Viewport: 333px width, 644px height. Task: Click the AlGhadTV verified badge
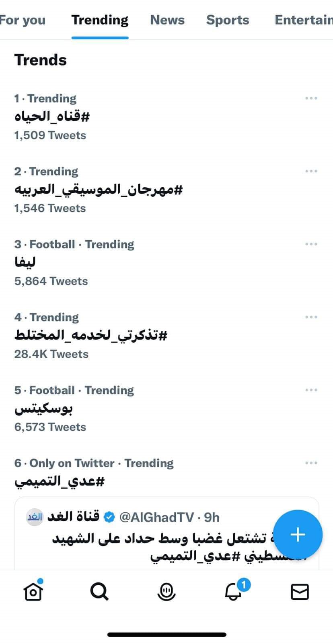[x=109, y=517]
